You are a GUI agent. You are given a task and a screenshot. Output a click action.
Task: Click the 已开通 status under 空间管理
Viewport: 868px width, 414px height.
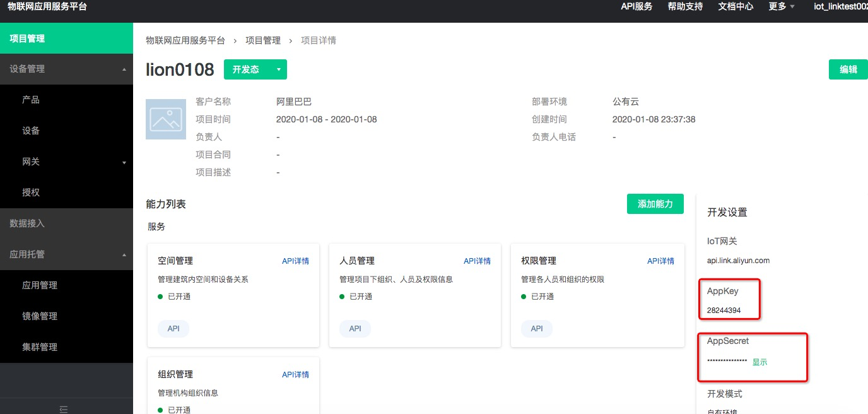pos(174,297)
